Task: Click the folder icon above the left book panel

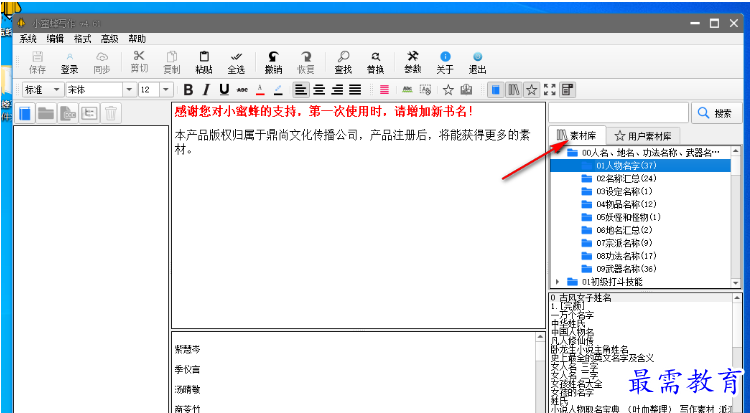Action: tap(46, 113)
